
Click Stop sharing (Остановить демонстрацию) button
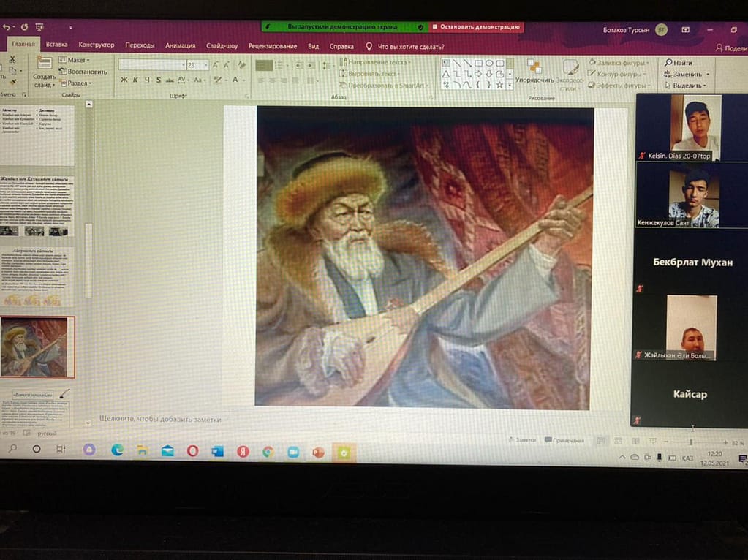(475, 27)
